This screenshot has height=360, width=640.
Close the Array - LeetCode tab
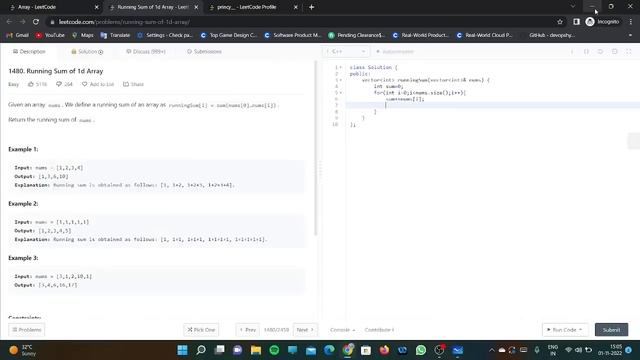point(97,7)
